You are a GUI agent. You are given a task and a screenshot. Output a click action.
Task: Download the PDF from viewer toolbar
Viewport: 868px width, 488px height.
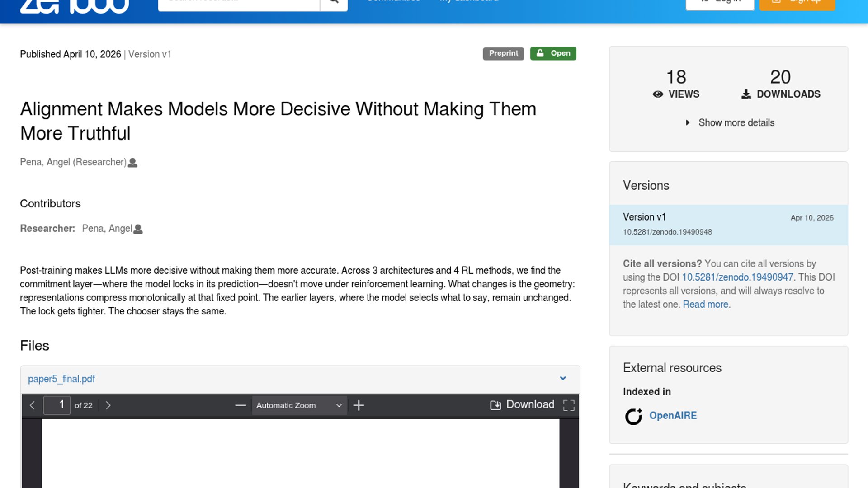coord(522,404)
